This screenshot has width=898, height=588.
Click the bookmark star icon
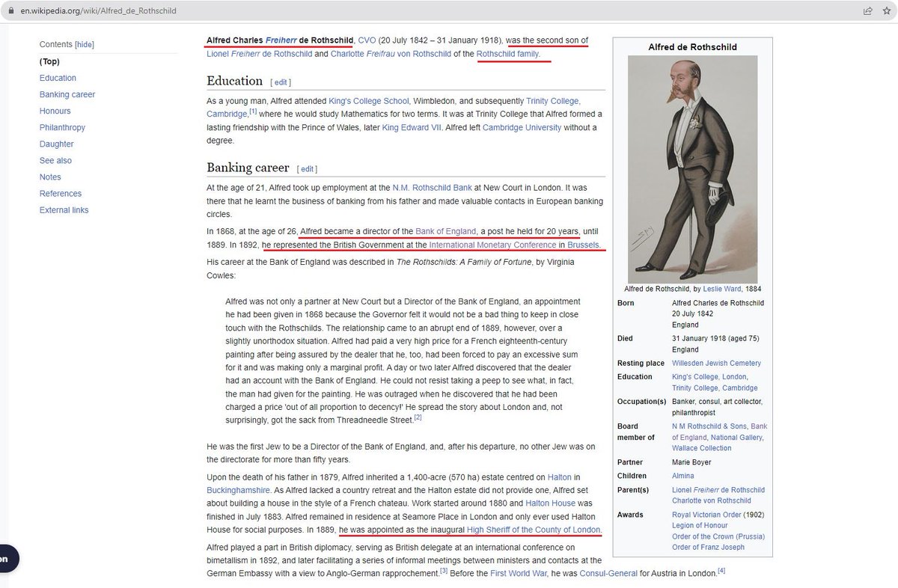click(888, 10)
